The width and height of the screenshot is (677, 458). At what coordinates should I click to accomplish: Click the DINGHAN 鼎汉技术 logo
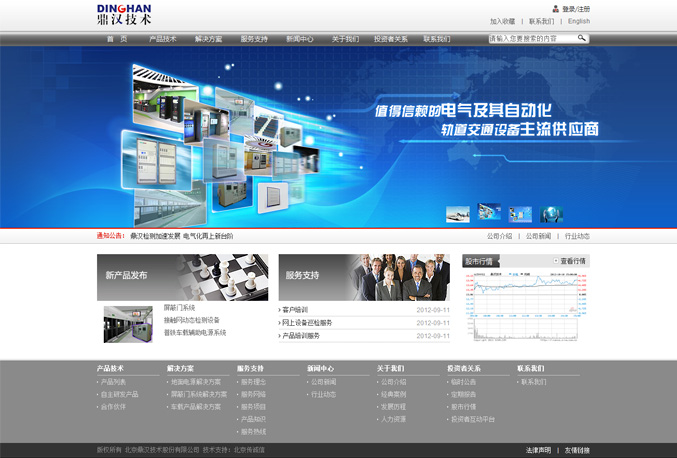[x=124, y=14]
